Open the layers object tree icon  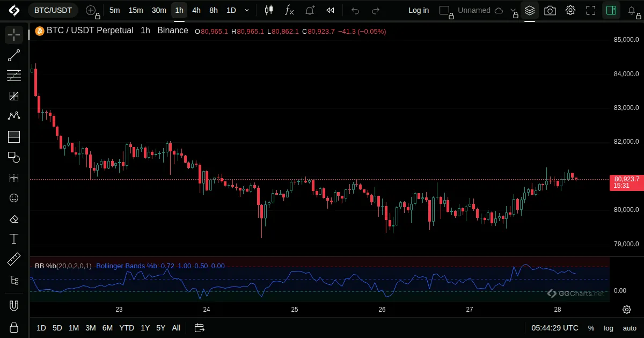pos(530,10)
